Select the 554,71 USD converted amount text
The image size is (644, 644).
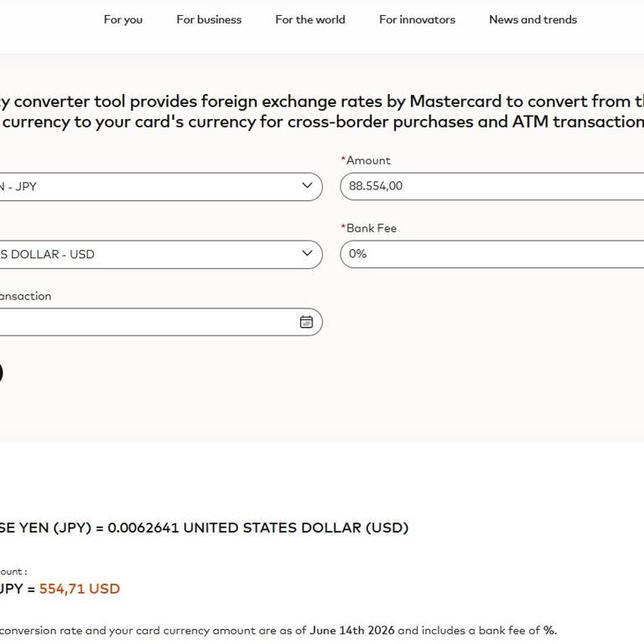[80, 589]
